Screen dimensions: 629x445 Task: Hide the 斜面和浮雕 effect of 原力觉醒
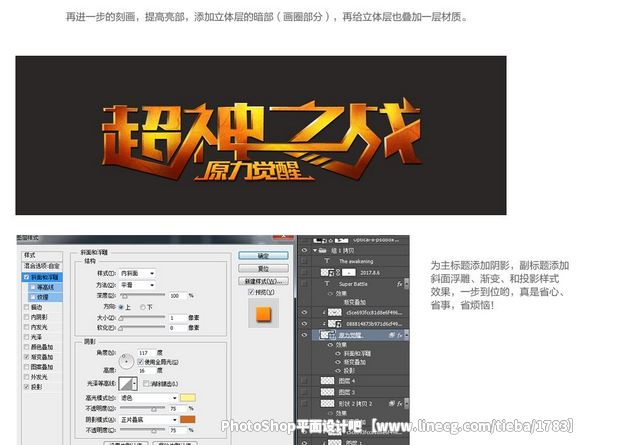click(x=338, y=354)
